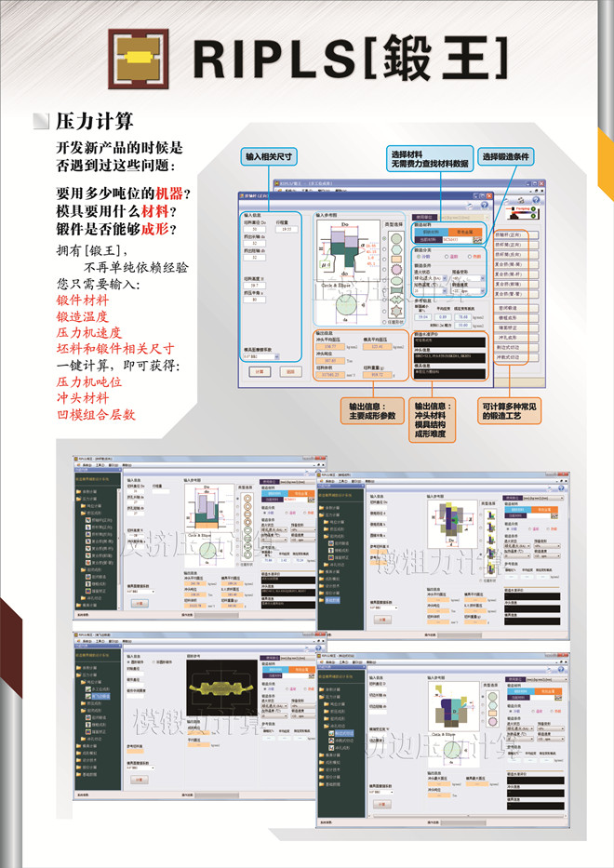Image resolution: width=614 pixels, height=868 pixels.
Task: Open 预备变形 dropdown in top dialog
Action: 469,278
